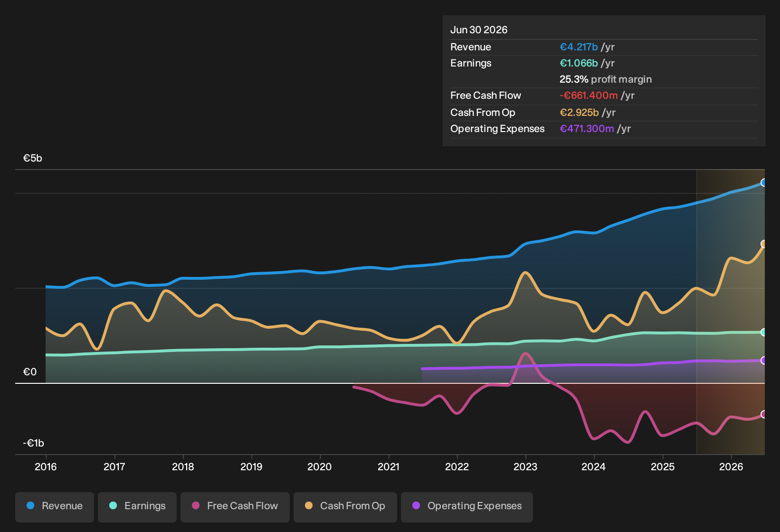Click the blue Revenue endpoint marker
The image size is (780, 532).
click(x=763, y=183)
